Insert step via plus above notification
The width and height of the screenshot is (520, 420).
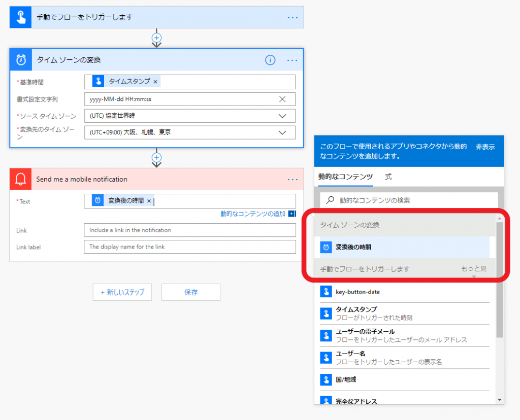coord(156,157)
